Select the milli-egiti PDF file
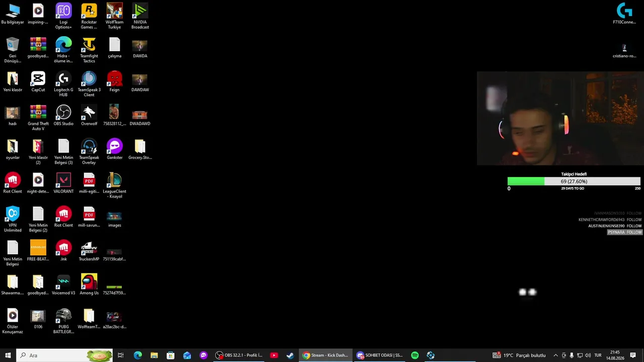Viewport: 644px width, 362px height. click(x=89, y=183)
